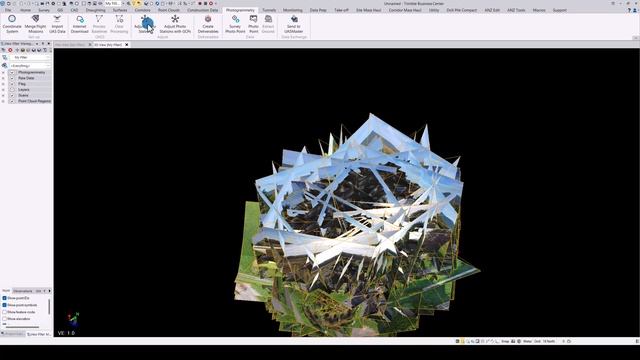The width and height of the screenshot is (640, 360).
Task: Expand the Flag tree node
Action: pyautogui.click(x=3, y=84)
